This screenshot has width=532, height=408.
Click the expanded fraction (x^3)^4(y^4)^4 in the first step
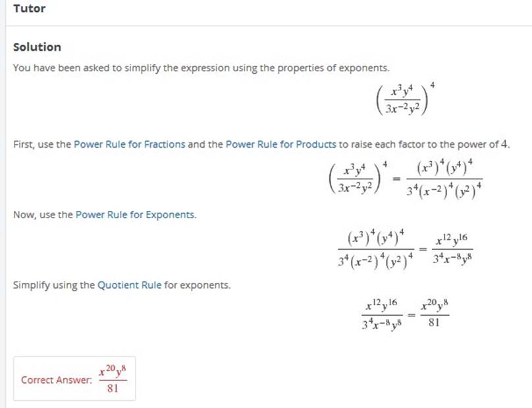point(444,179)
